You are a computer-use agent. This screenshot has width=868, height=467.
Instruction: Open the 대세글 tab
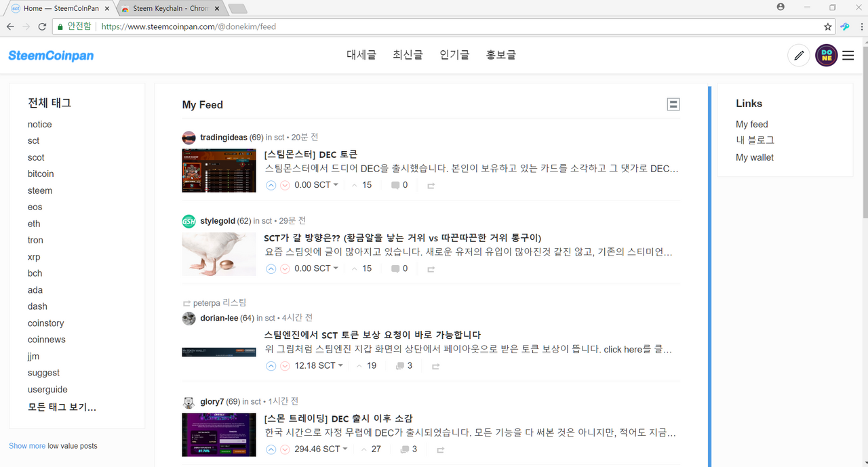(x=361, y=55)
